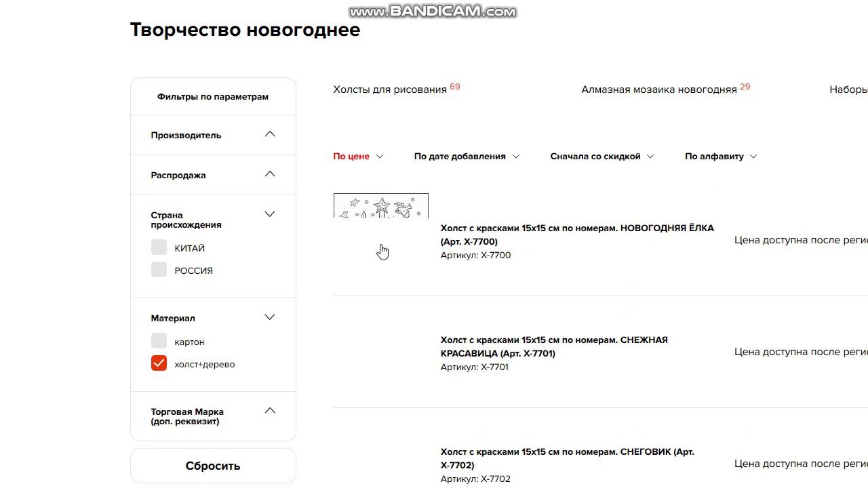The width and height of the screenshot is (868, 488).
Task: Open the НОВОГОДНЯЯ ЁЛКА product link
Action: (576, 235)
